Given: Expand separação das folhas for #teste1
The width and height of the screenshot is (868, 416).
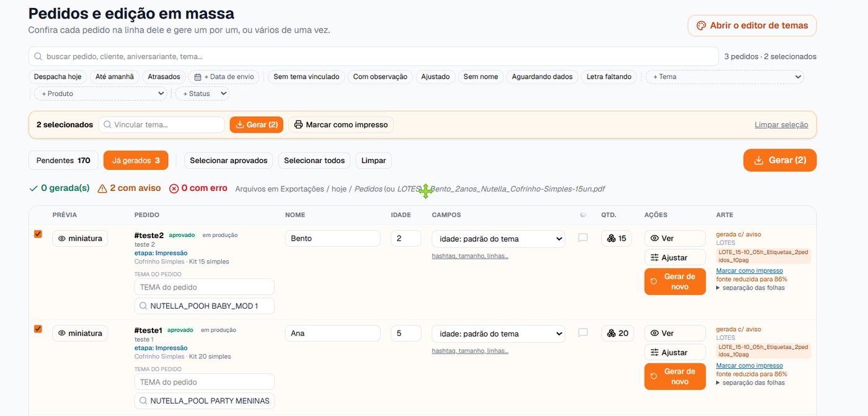Looking at the screenshot, I should [x=750, y=383].
